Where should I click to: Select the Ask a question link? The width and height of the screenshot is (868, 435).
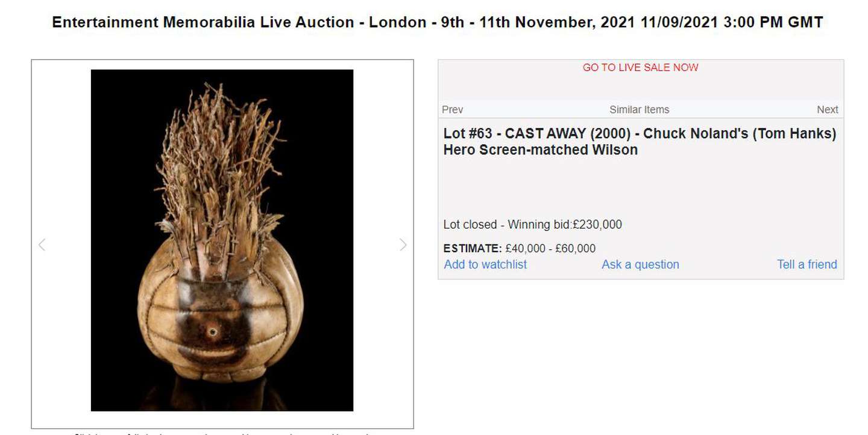[640, 264]
